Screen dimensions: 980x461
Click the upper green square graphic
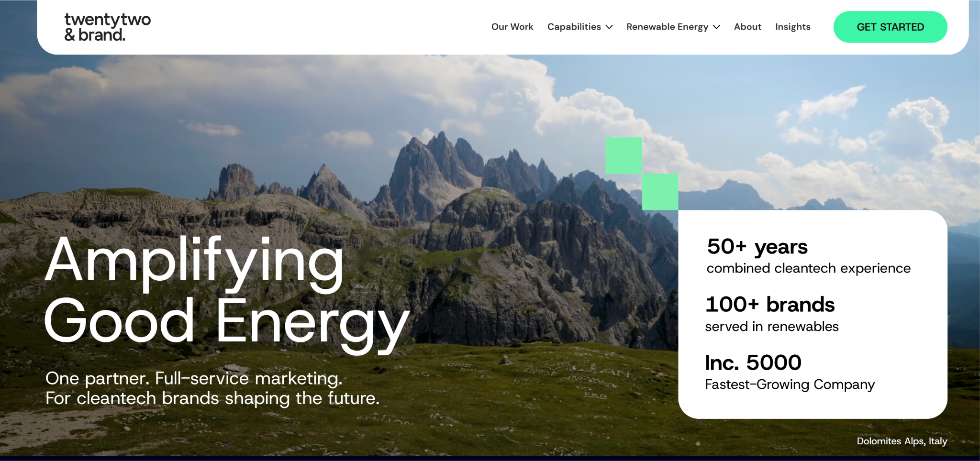click(624, 155)
